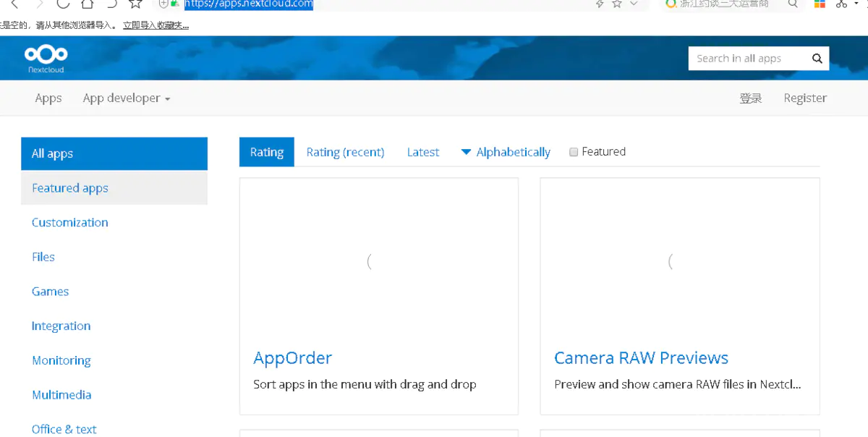Click the scissors screenshot icon in browser toolbar
The height and width of the screenshot is (437, 868).
[841, 4]
